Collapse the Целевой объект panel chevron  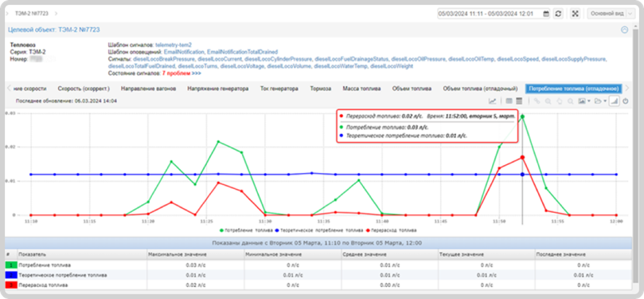pos(624,30)
